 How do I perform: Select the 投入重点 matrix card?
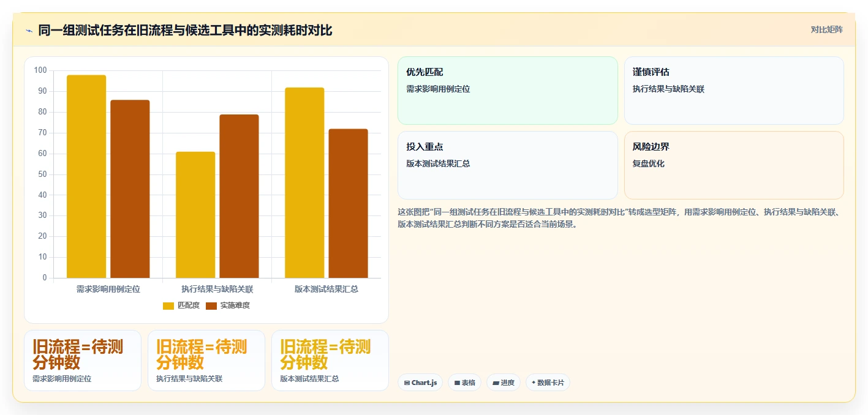[508, 165]
